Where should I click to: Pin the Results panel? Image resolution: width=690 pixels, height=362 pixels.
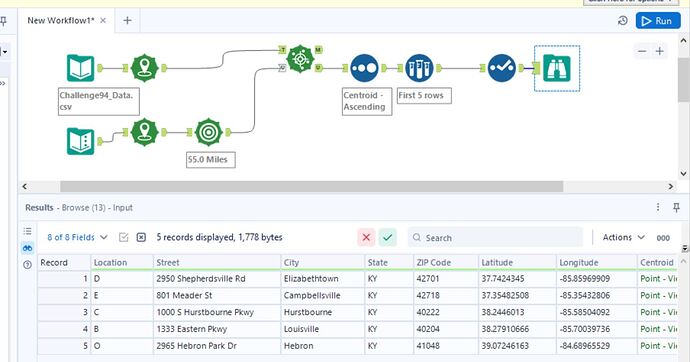(676, 207)
